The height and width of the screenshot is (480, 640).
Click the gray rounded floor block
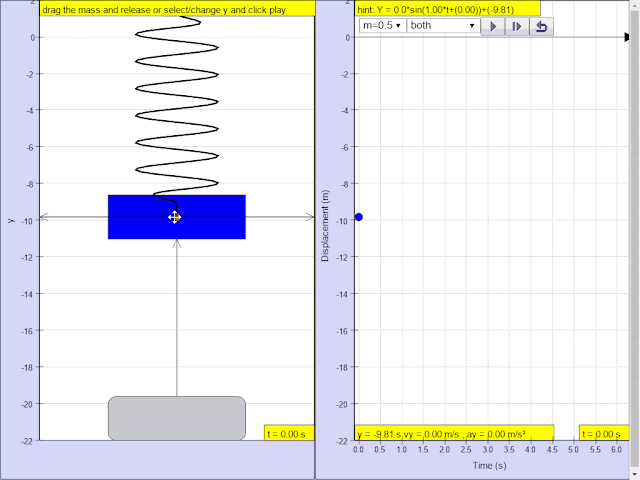coord(177,418)
